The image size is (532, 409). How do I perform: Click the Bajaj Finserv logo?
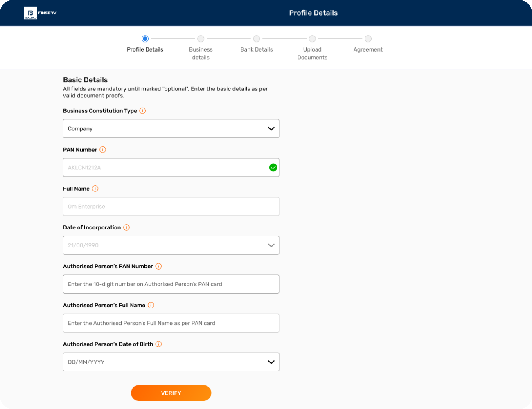(x=40, y=13)
